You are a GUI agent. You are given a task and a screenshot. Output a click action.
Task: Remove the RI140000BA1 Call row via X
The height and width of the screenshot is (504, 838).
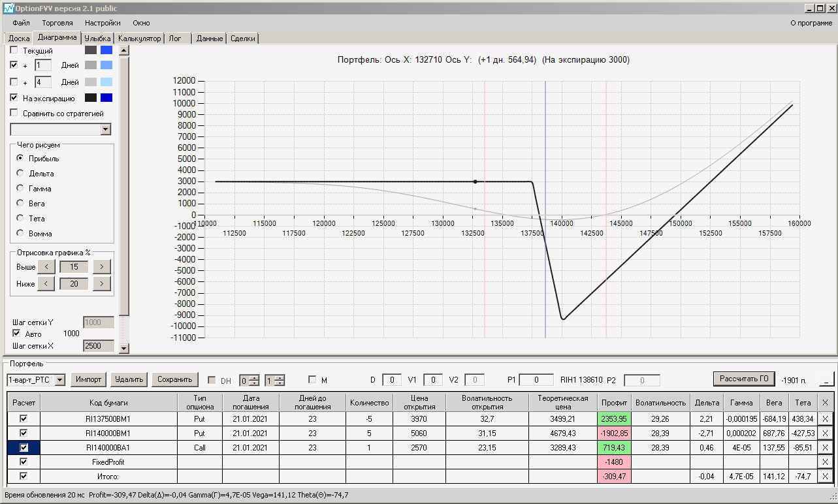click(824, 447)
